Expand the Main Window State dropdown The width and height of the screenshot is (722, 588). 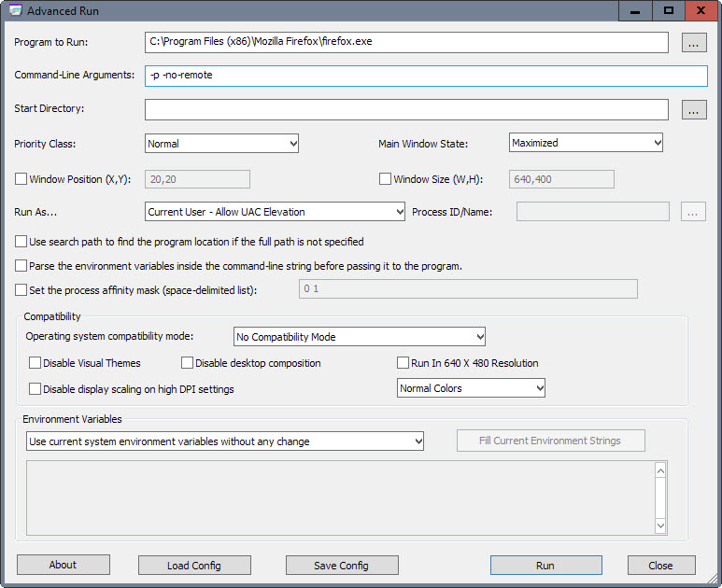[x=586, y=143]
